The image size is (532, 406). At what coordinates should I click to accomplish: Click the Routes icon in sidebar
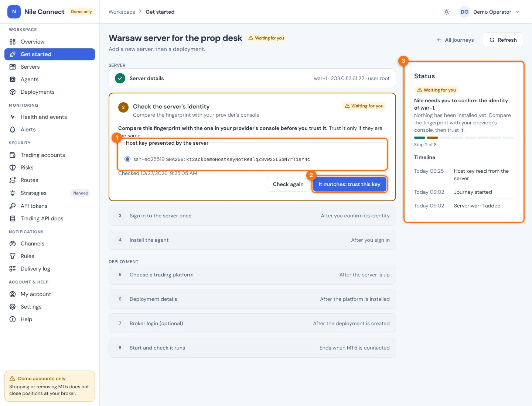pos(13,180)
